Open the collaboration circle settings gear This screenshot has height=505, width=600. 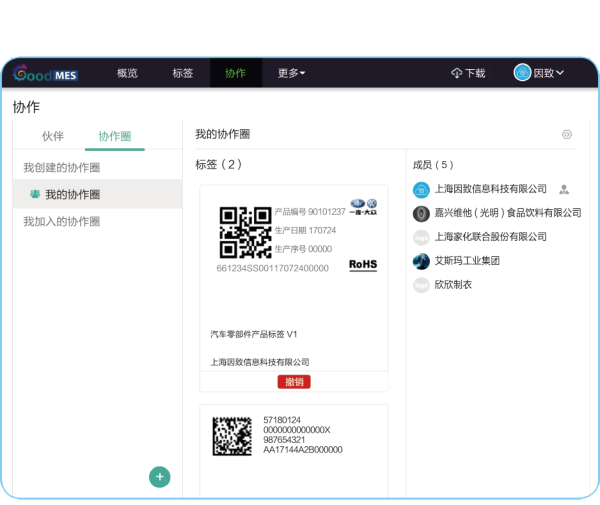click(567, 135)
